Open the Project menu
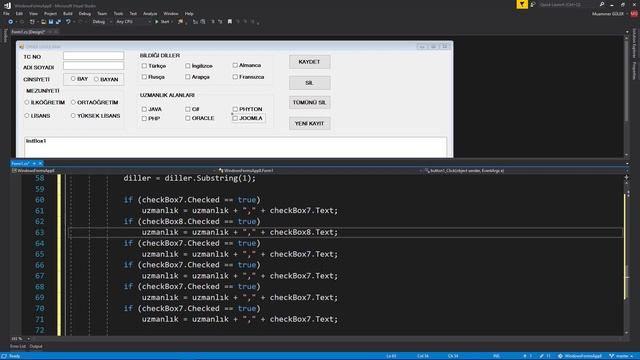640x360 pixels. [51, 13]
